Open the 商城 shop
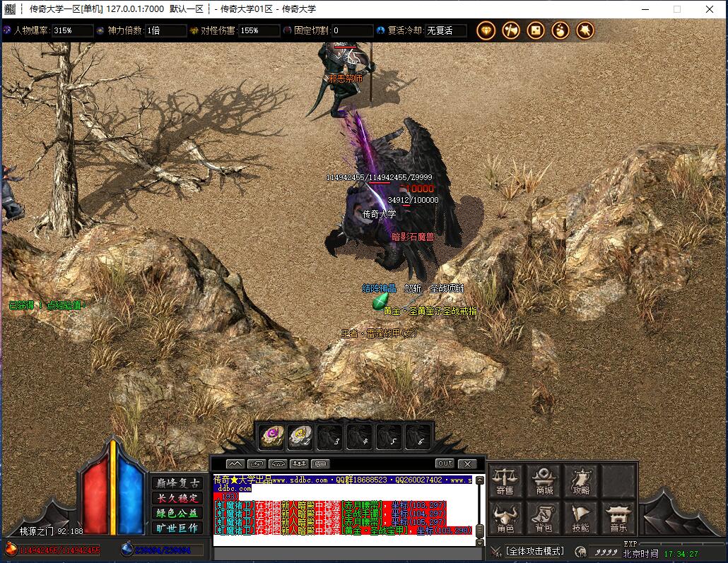 pos(544,481)
